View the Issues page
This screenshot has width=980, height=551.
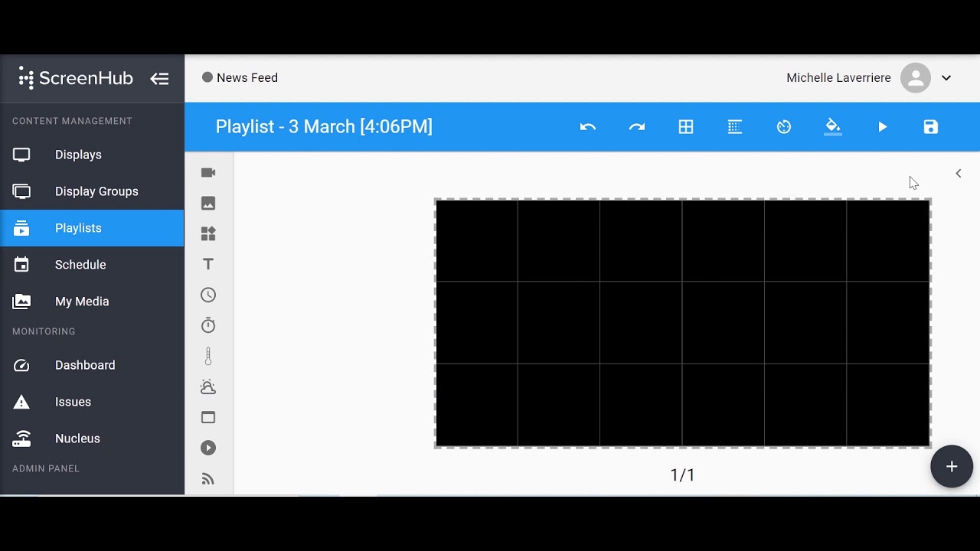point(92,402)
